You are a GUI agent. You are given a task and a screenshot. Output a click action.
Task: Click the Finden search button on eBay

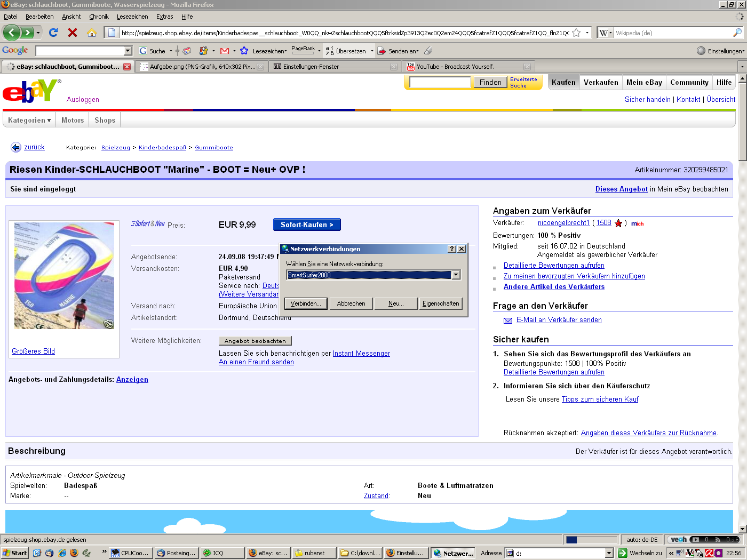coord(490,82)
